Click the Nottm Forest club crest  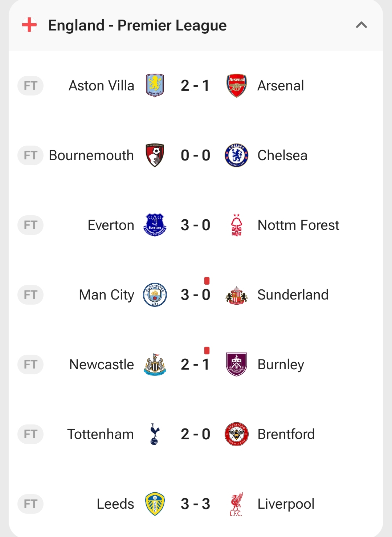pos(237,225)
